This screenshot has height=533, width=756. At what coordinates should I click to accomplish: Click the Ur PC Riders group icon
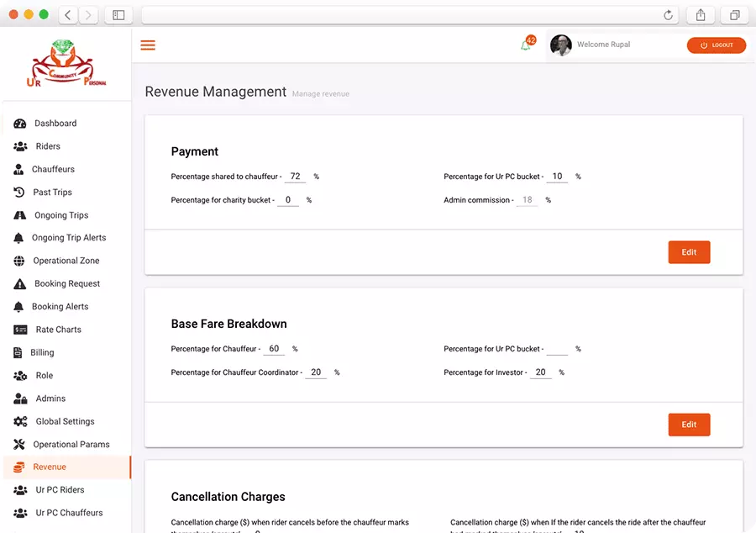tap(20, 490)
